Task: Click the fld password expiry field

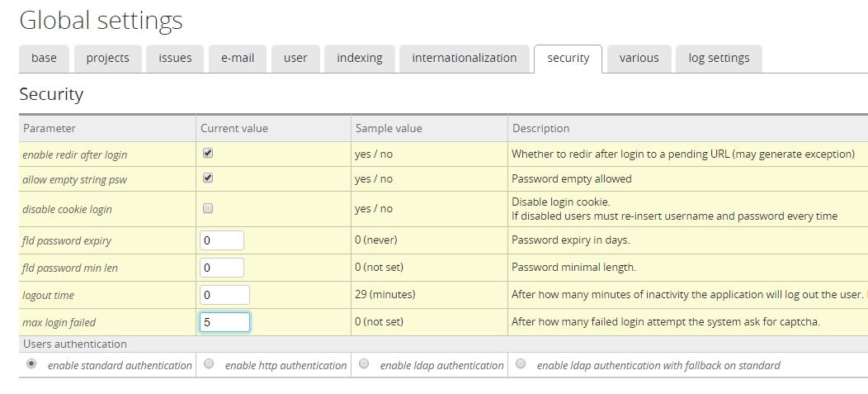Action: tap(222, 240)
